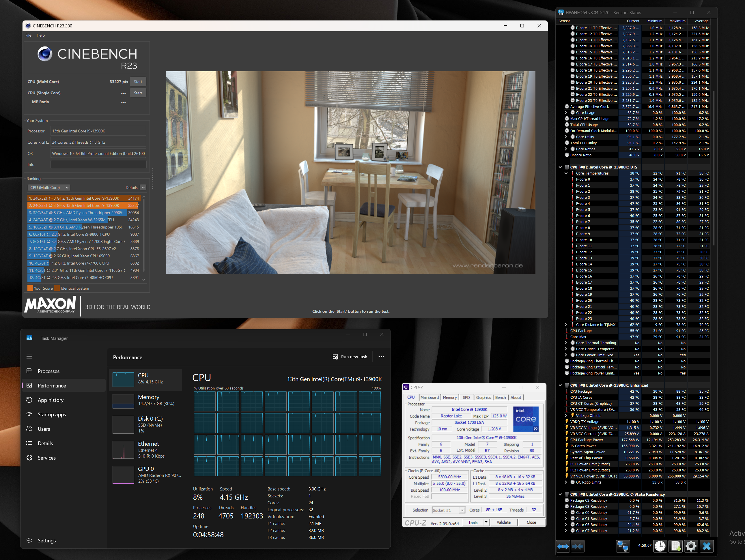Open Services page in Task Manager

click(64, 458)
